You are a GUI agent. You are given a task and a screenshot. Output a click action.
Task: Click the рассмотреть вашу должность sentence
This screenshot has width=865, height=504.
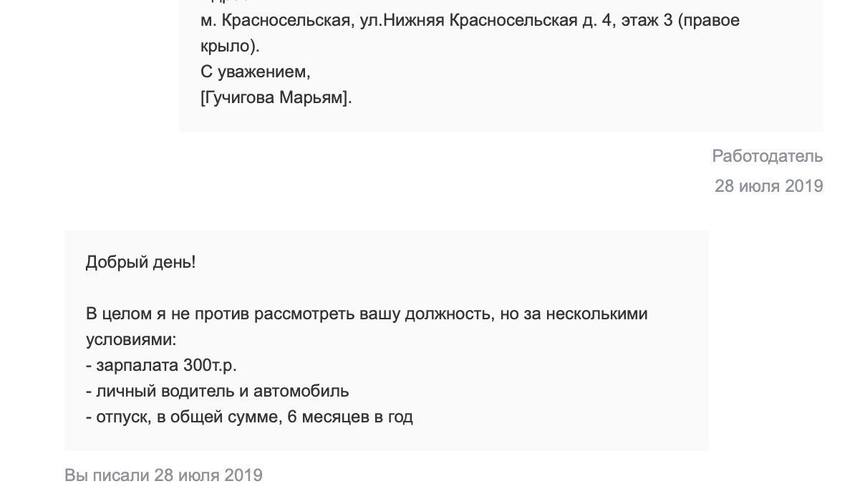[367, 314]
